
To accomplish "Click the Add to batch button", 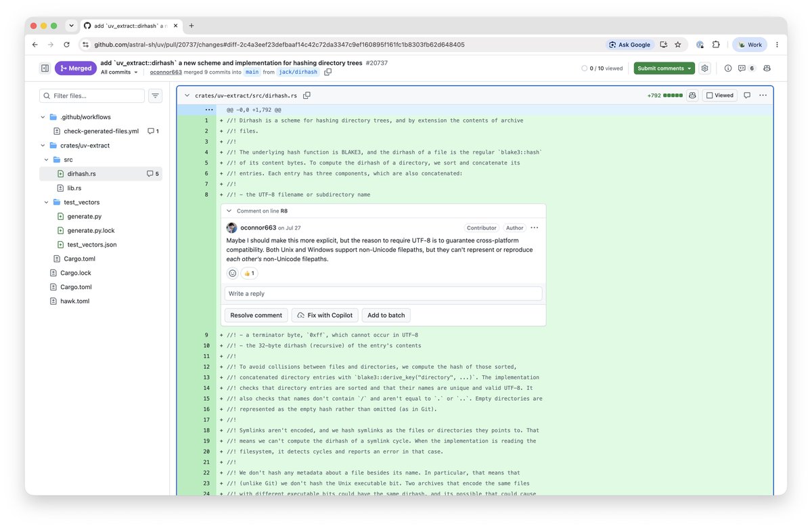I will [x=386, y=315].
